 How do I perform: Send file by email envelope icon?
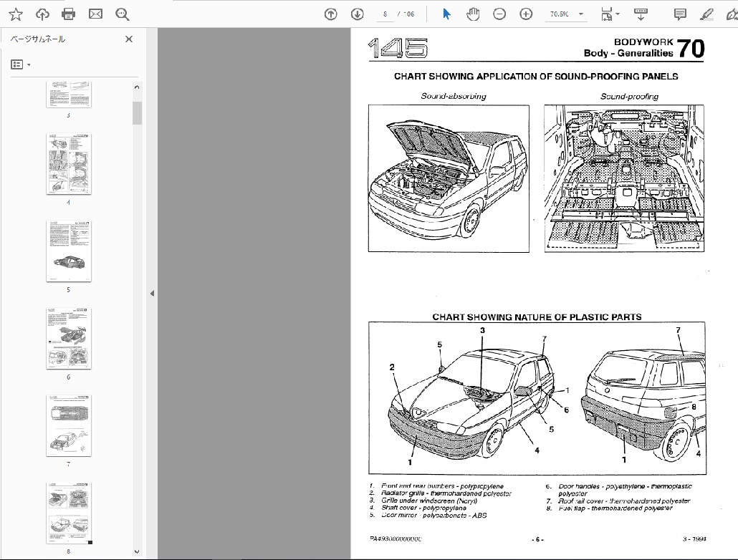pyautogui.click(x=95, y=14)
